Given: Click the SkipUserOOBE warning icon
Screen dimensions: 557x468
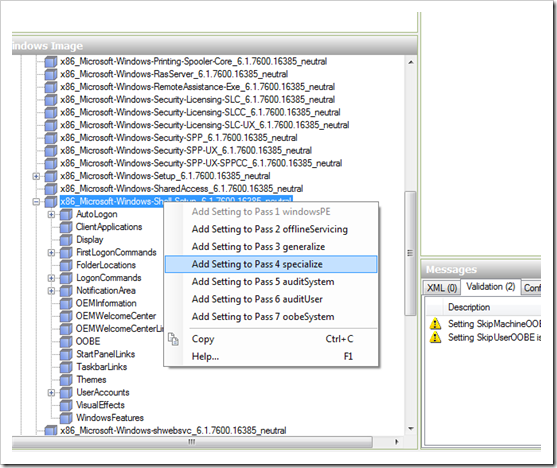Looking at the screenshot, I should coord(436,337).
